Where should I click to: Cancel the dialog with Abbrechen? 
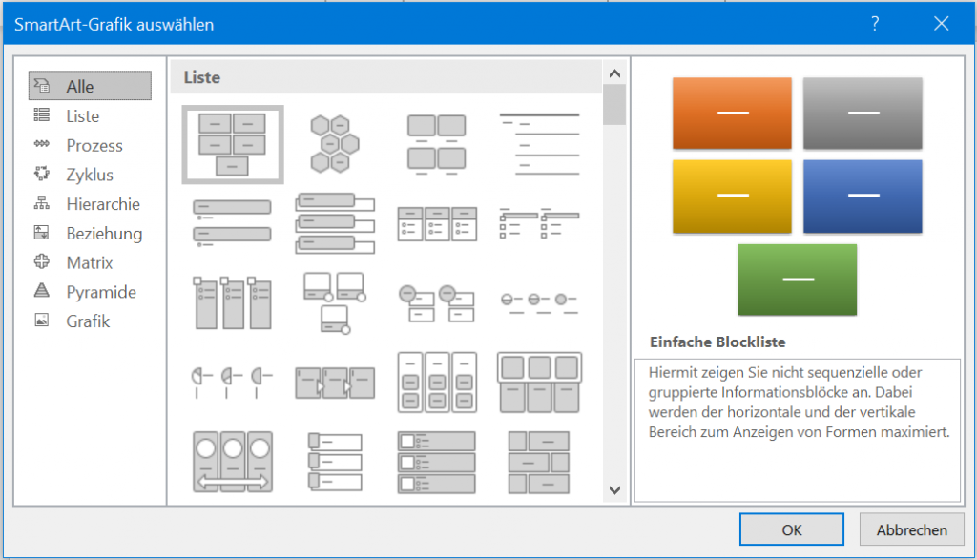[911, 529]
